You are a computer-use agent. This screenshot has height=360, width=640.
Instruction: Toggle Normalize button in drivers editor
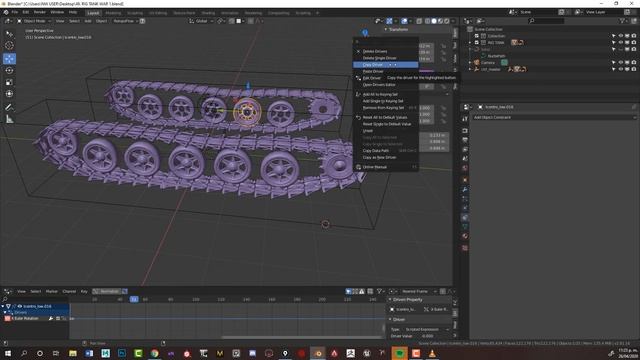tap(106, 291)
